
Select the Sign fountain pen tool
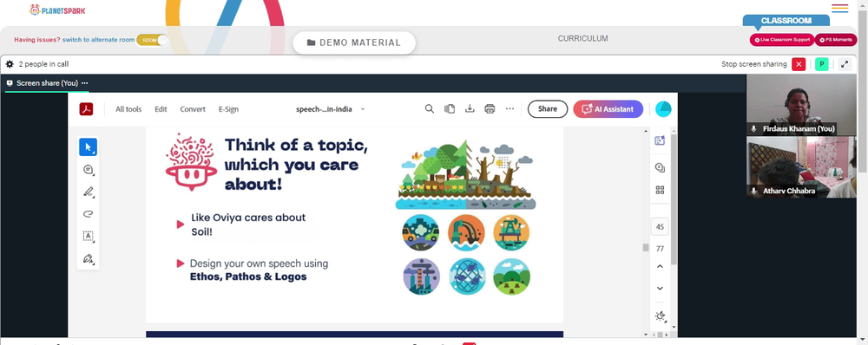pos(88,258)
